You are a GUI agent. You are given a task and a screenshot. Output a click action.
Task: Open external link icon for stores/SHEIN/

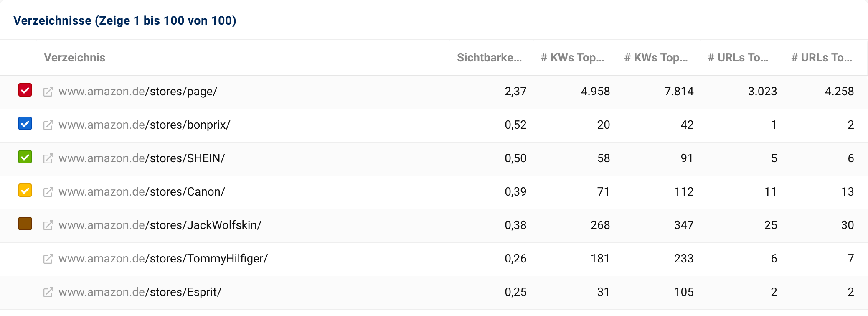pyautogui.click(x=48, y=158)
